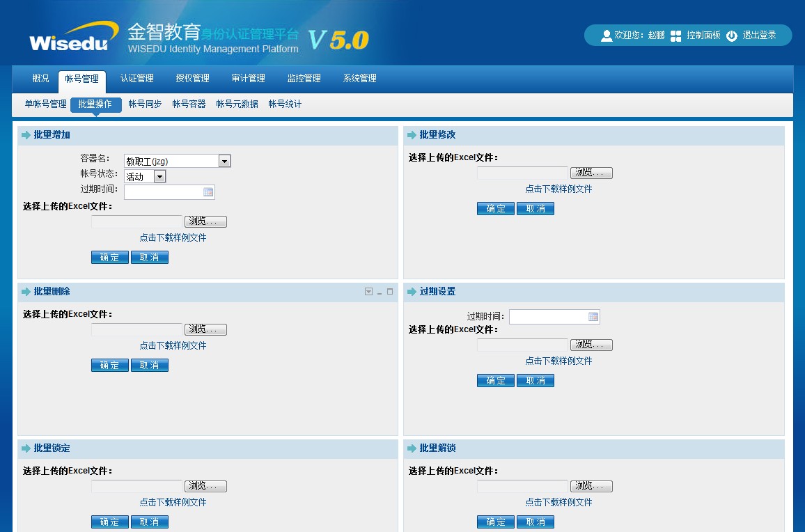Open the calendar picker in 过期设置 panel

pyautogui.click(x=593, y=317)
